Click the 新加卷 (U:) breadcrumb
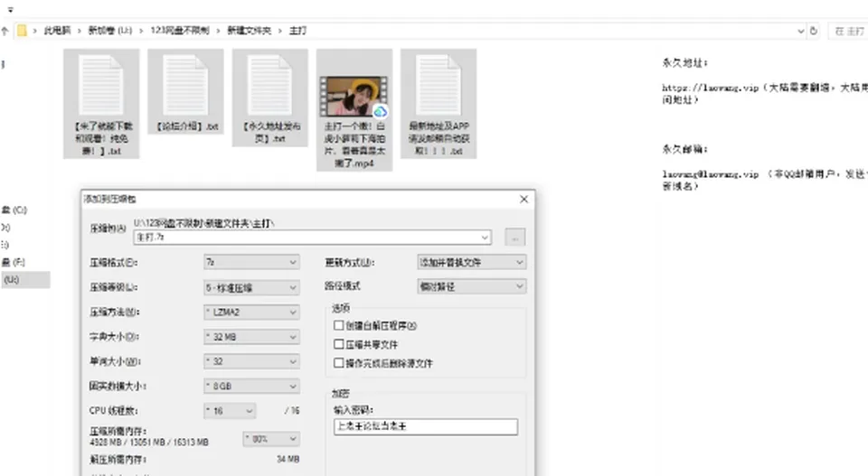The image size is (868, 476). [x=110, y=31]
